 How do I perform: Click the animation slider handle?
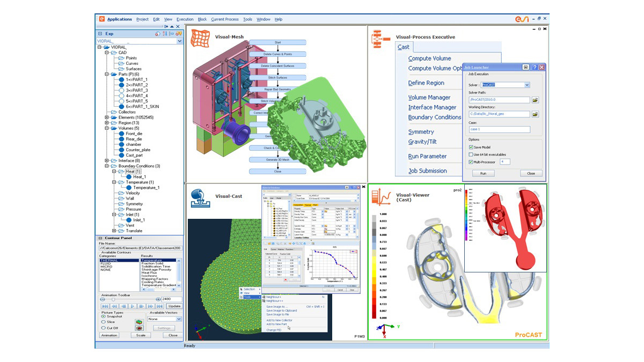point(113,299)
